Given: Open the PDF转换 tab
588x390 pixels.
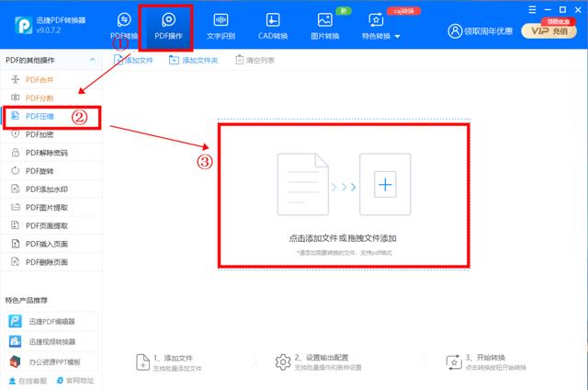Looking at the screenshot, I should (x=124, y=25).
